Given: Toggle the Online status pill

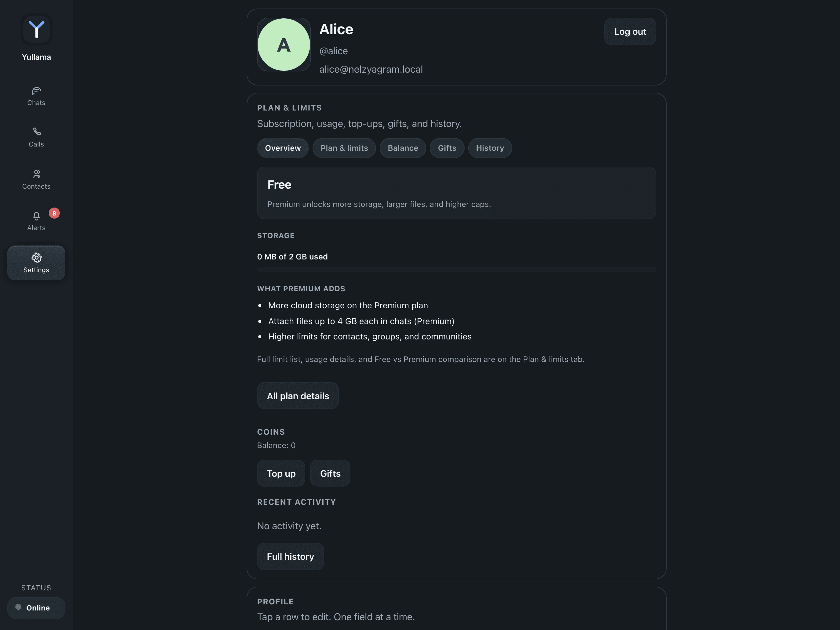Looking at the screenshot, I should pos(36,608).
